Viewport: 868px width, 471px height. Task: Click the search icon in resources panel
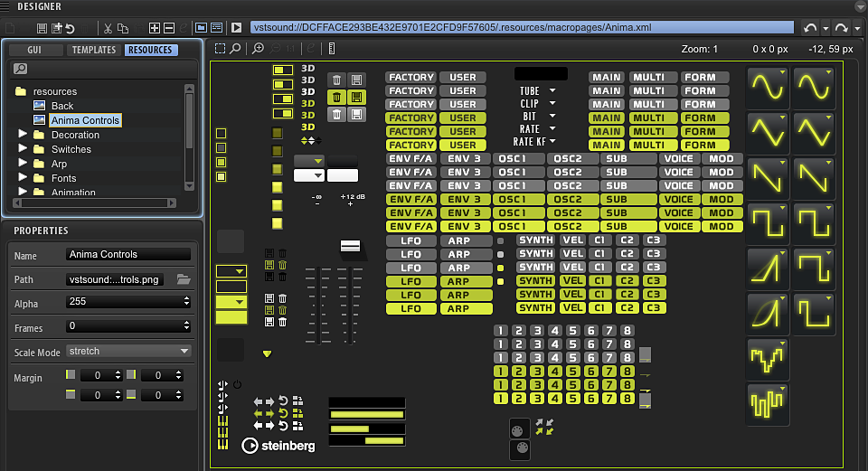tap(20, 69)
